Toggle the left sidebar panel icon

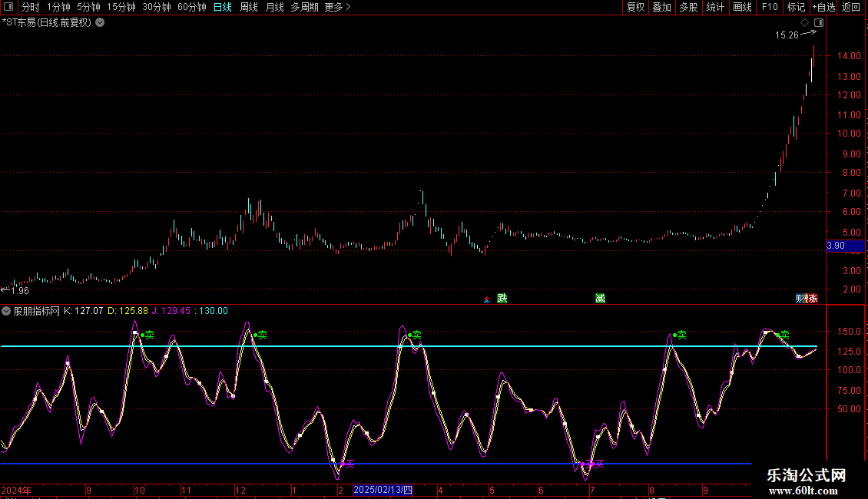pyautogui.click(x=8, y=7)
